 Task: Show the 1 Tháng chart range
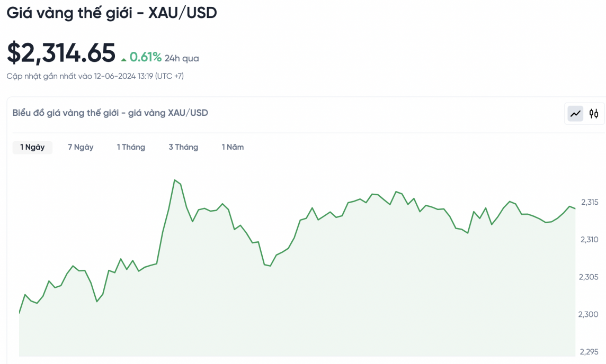point(131,147)
